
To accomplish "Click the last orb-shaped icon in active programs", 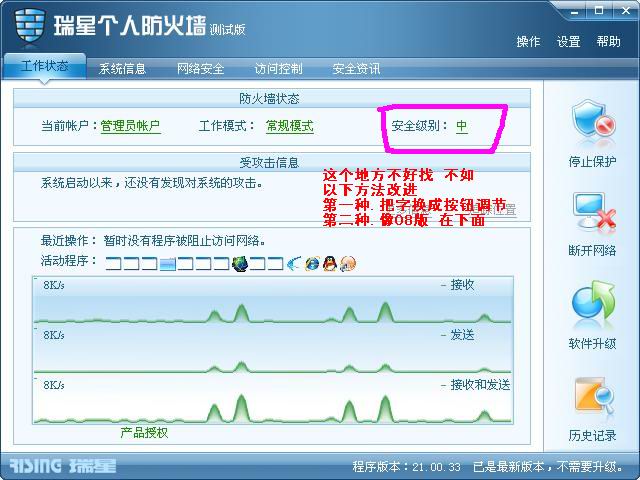I will (348, 264).
